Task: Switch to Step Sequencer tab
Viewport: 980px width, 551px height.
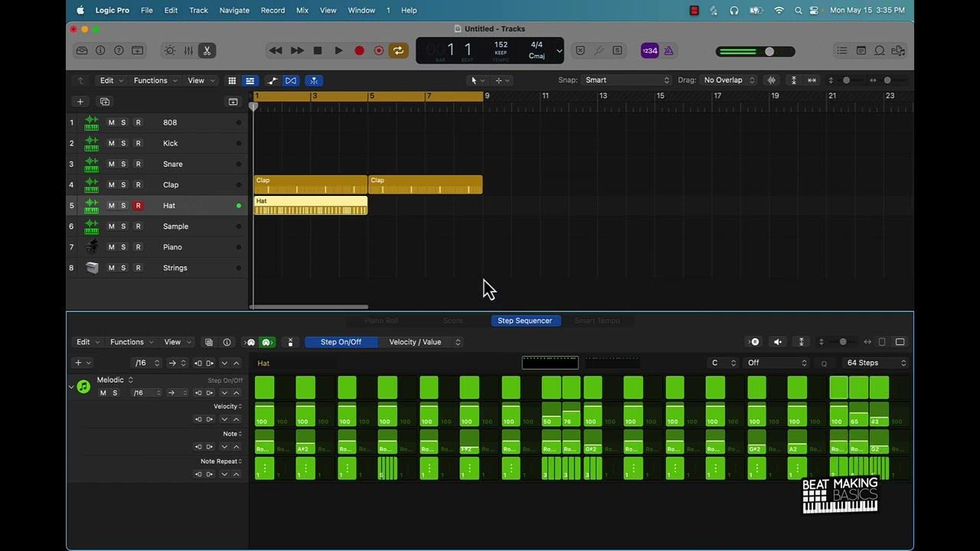Action: coord(524,321)
